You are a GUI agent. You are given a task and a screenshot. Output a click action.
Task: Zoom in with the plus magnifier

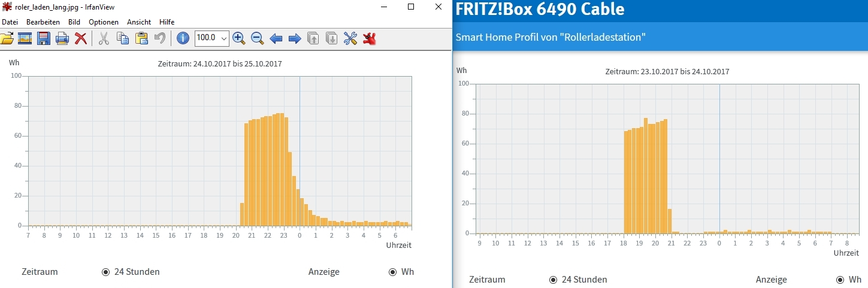pyautogui.click(x=238, y=39)
